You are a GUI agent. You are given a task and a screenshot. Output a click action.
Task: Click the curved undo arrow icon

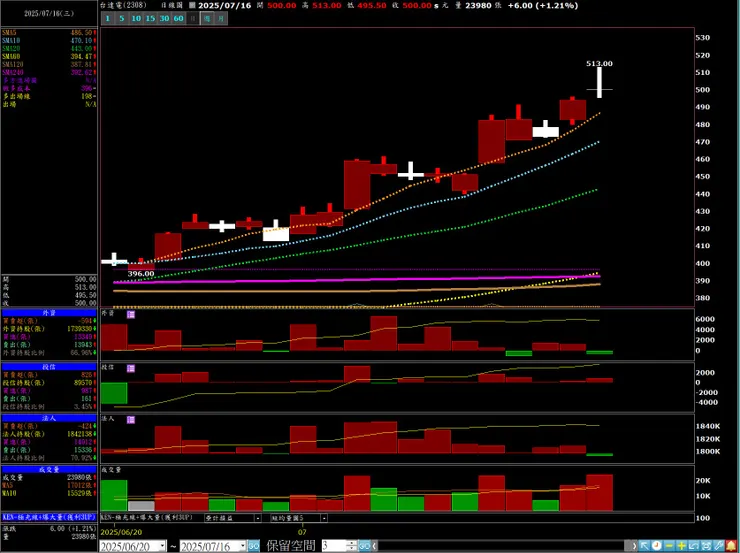point(694,546)
